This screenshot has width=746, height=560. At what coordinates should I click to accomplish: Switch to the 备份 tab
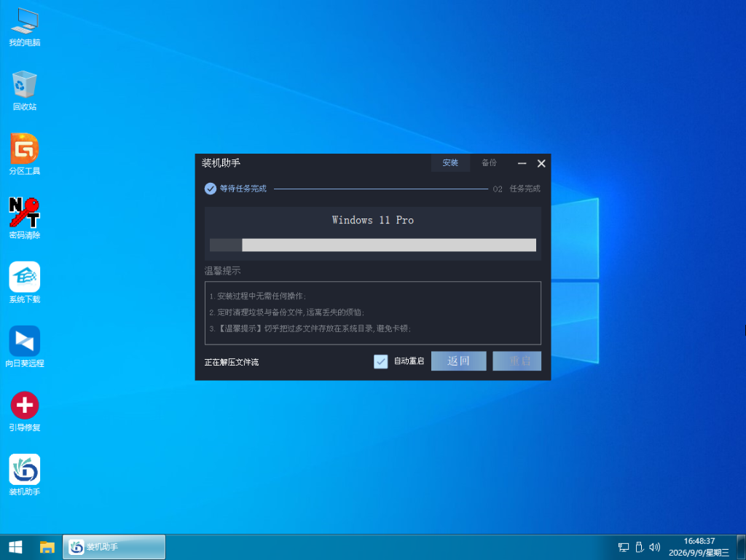click(489, 163)
